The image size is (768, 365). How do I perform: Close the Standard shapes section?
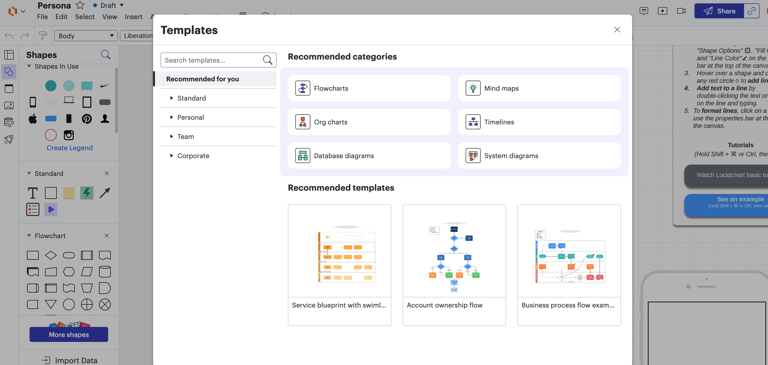pos(107,173)
